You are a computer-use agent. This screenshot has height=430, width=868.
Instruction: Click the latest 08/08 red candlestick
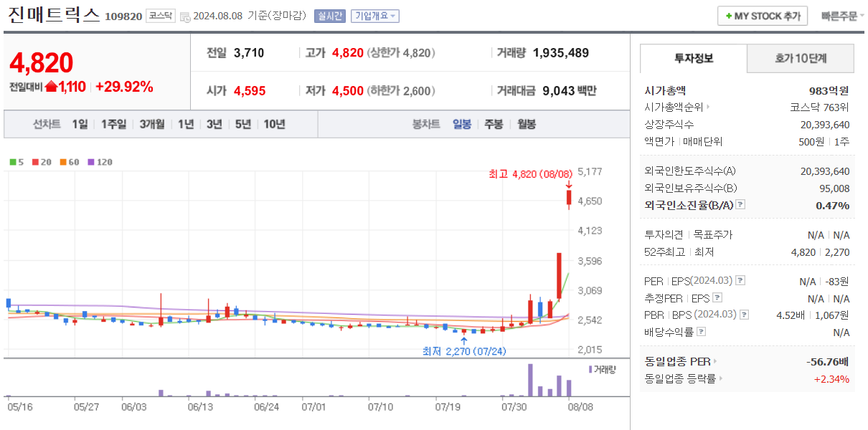pos(569,199)
